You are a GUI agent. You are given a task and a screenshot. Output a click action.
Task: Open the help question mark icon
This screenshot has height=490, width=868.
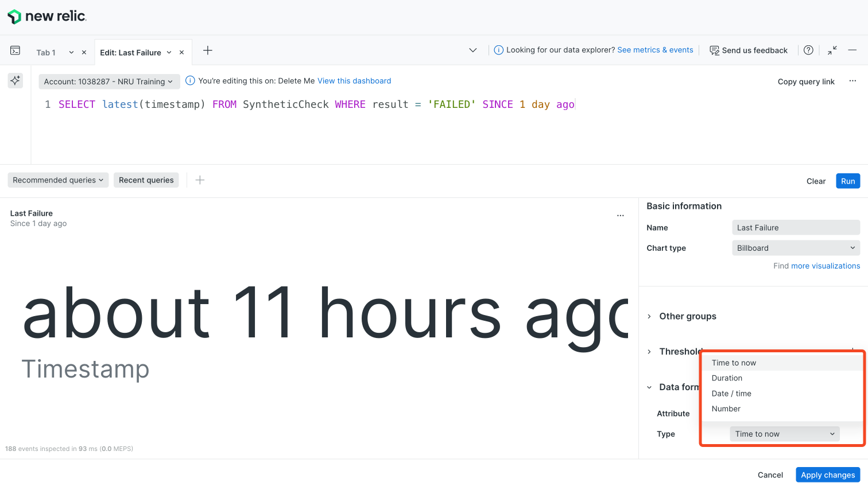(808, 50)
